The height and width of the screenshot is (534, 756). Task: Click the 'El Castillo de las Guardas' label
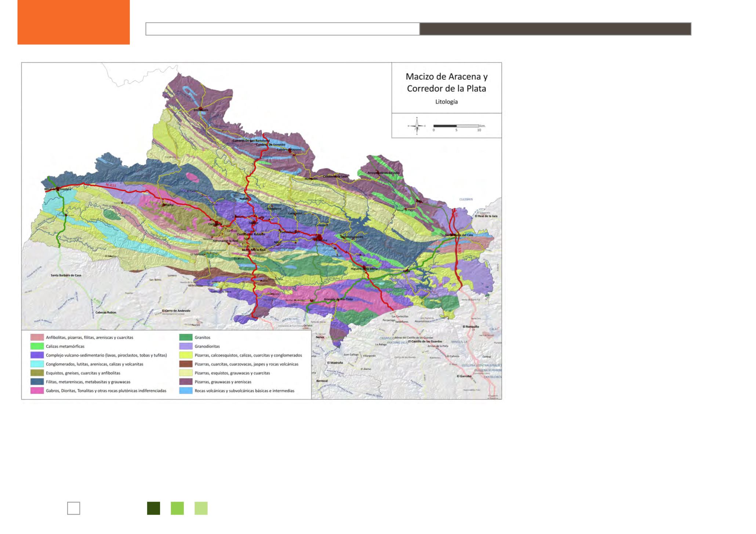[x=425, y=341]
